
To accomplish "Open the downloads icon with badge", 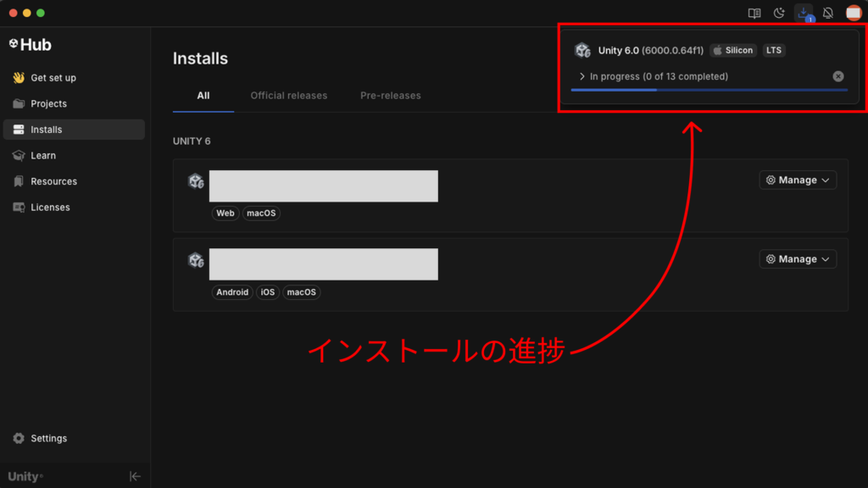I will point(803,13).
